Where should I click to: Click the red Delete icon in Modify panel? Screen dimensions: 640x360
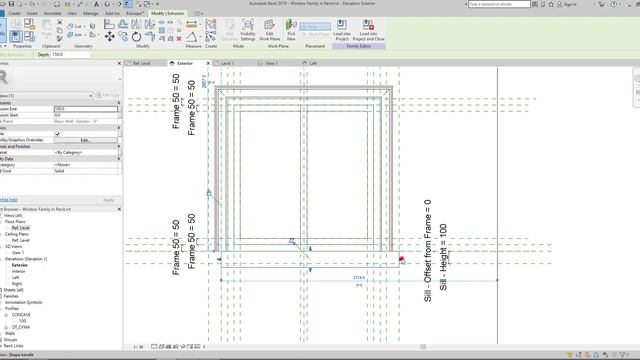[x=179, y=39]
